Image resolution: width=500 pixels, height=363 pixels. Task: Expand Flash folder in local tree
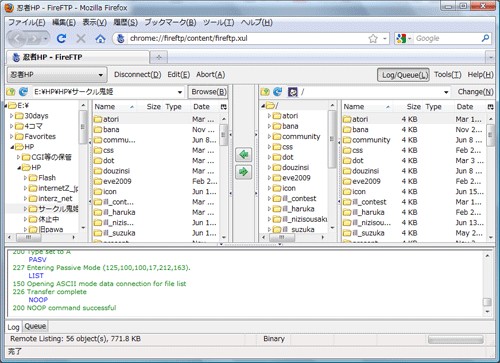pos(25,178)
